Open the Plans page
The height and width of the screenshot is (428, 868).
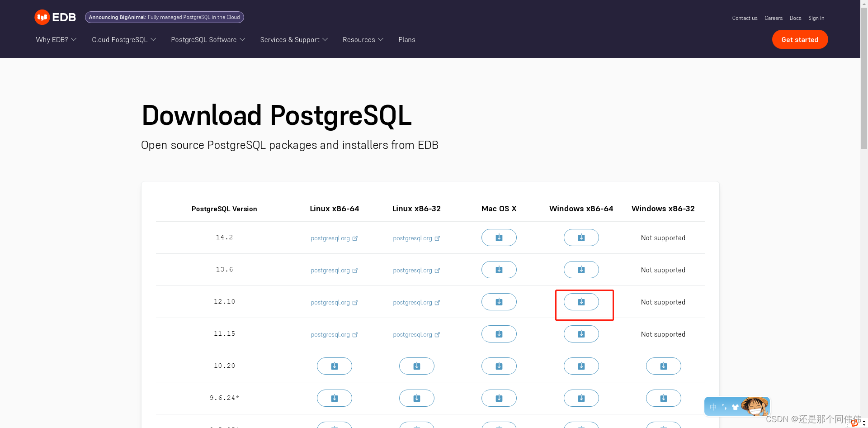coord(407,40)
